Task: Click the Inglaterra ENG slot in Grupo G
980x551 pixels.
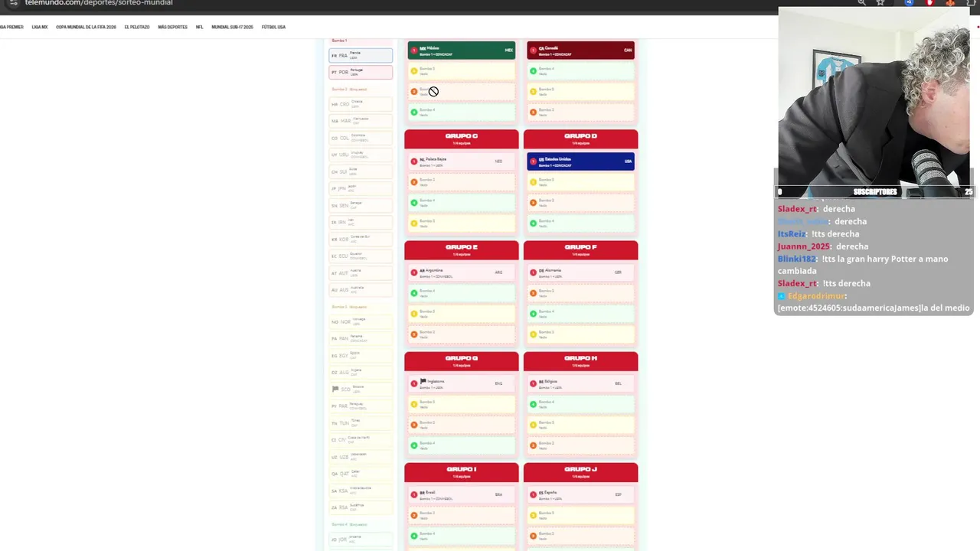Action: click(x=462, y=383)
